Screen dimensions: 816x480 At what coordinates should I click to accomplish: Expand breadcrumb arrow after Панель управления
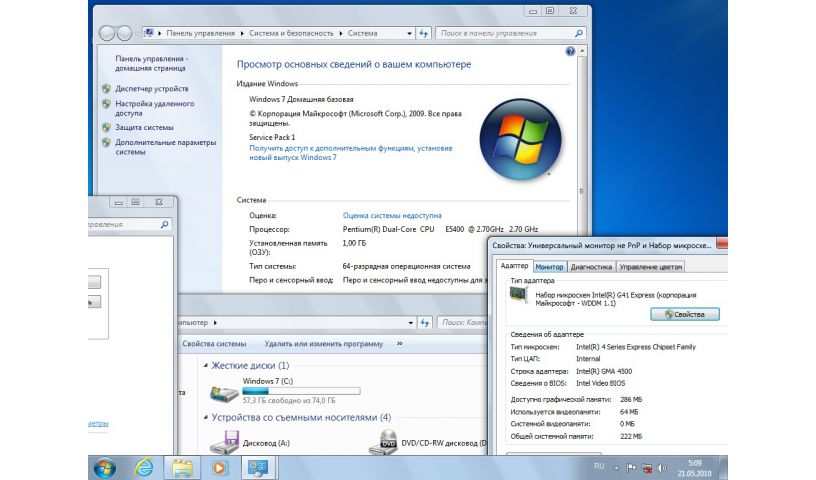click(241, 33)
